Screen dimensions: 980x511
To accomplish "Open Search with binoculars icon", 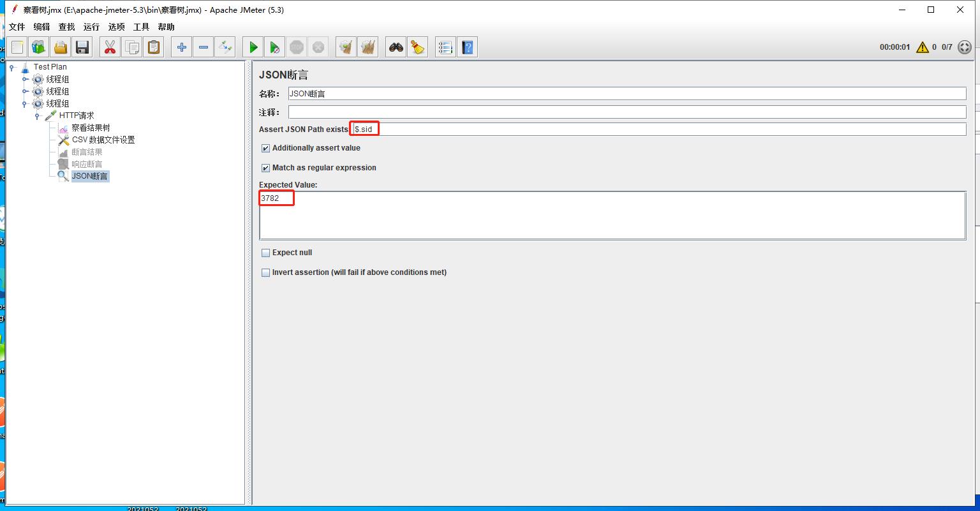I will tap(396, 47).
